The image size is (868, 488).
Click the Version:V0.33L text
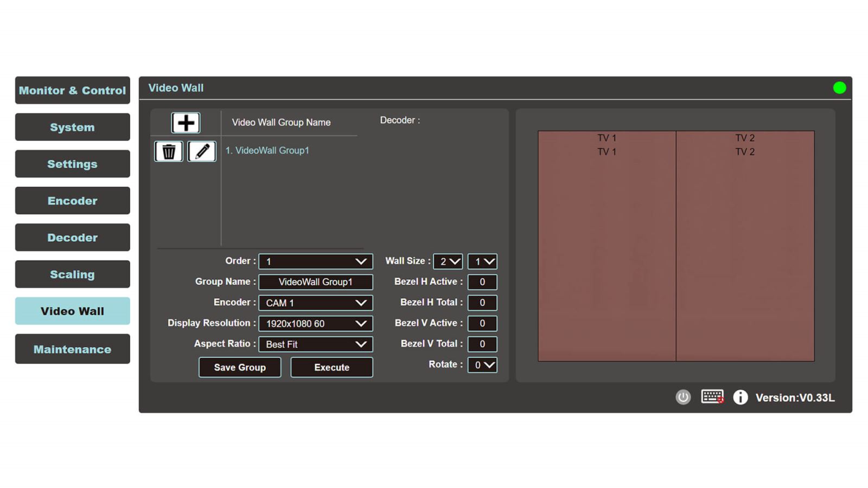pyautogui.click(x=795, y=397)
